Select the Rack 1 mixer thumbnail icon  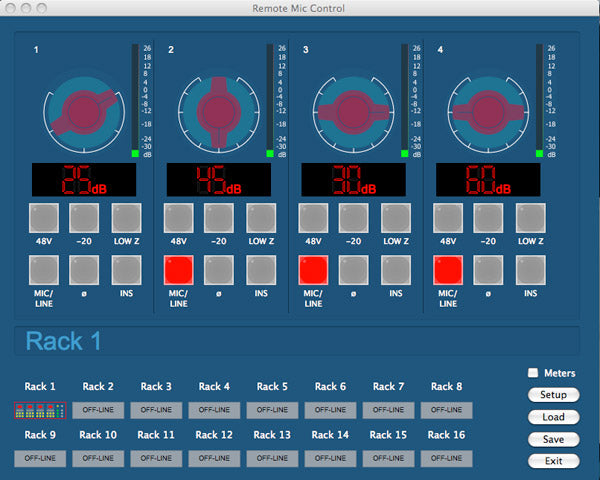pyautogui.click(x=40, y=410)
